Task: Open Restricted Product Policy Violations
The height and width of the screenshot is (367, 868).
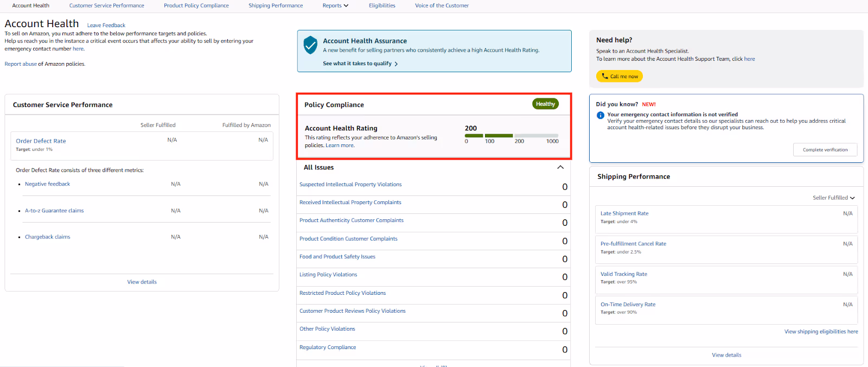Action: (x=343, y=293)
